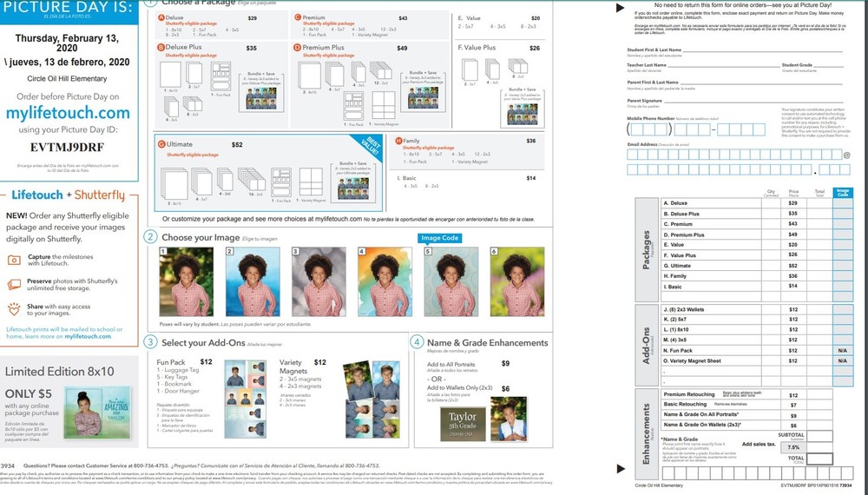The height and width of the screenshot is (495, 868).
Task: Click the Teacher Last Name line
Action: tap(723, 65)
